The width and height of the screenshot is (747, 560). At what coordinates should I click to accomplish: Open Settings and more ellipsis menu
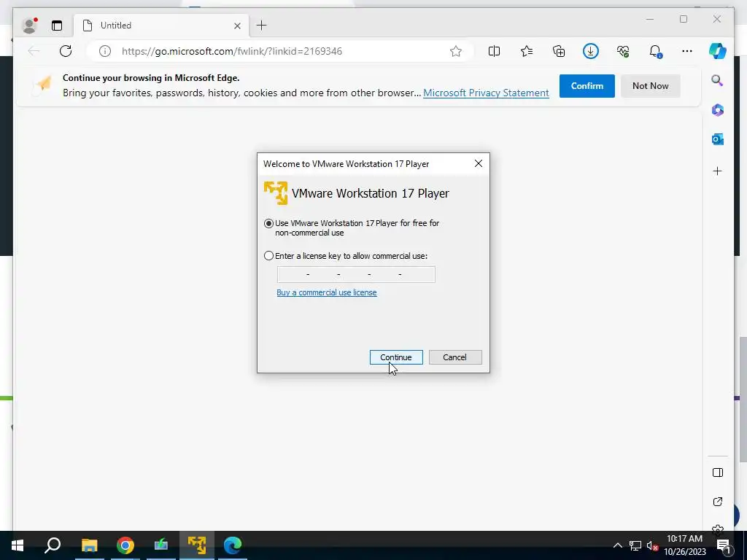[687, 51]
